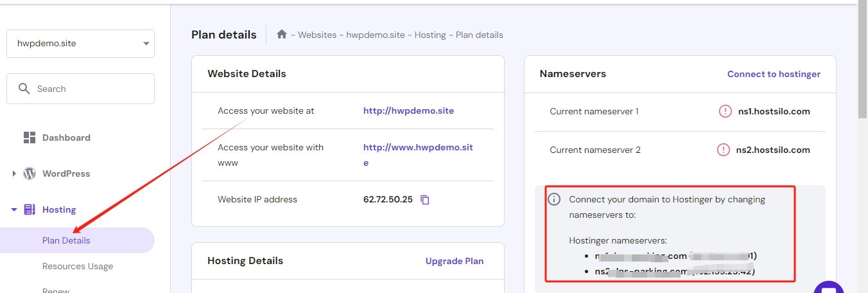Open the WordPress sidebar item
Screen dimensions: 868x293
tap(66, 173)
